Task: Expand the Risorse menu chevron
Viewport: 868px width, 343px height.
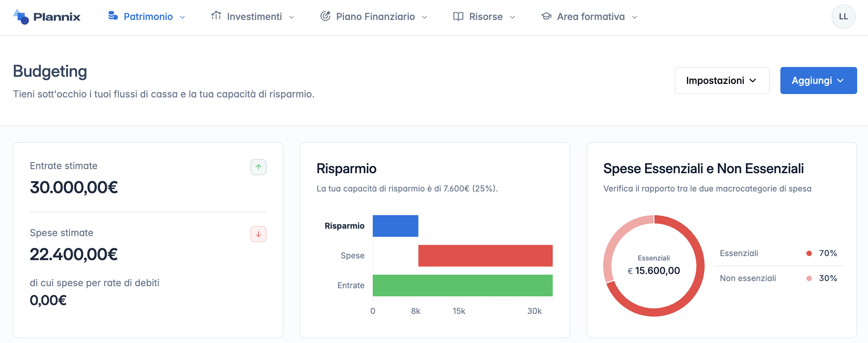Action: tap(512, 17)
